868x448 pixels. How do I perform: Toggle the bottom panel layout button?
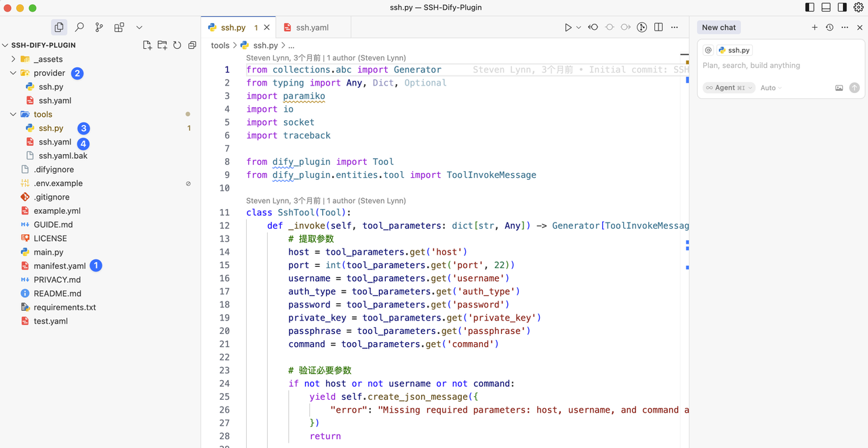[826, 7]
